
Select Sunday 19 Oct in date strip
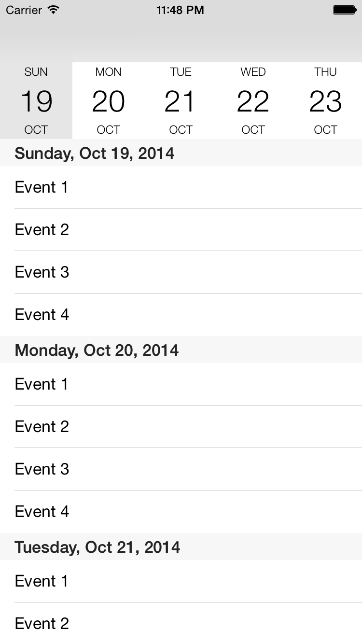tap(36, 100)
